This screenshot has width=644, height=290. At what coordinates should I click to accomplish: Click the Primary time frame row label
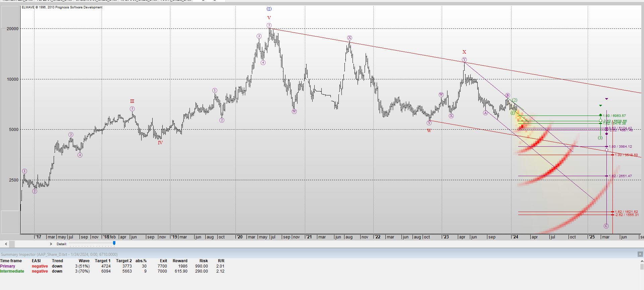coord(8,266)
